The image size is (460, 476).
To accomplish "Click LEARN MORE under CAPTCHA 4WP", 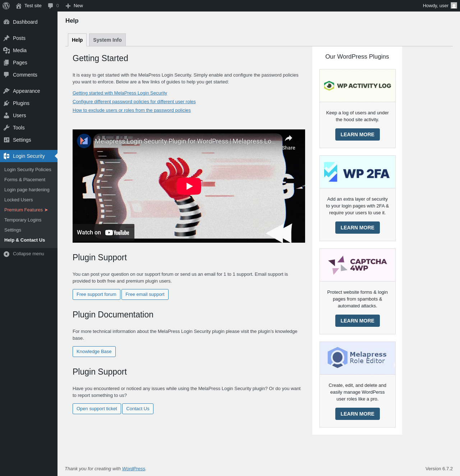I will click(358, 321).
